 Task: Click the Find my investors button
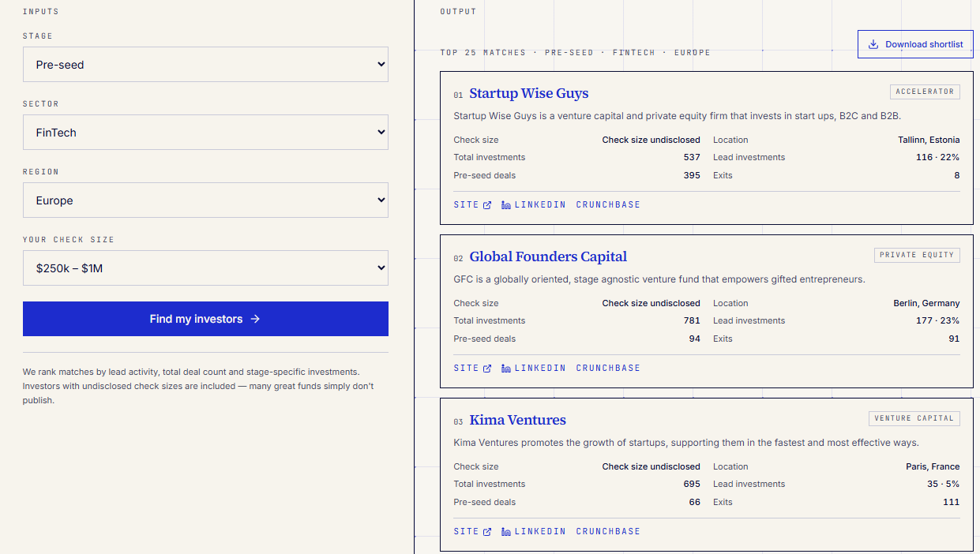click(205, 319)
